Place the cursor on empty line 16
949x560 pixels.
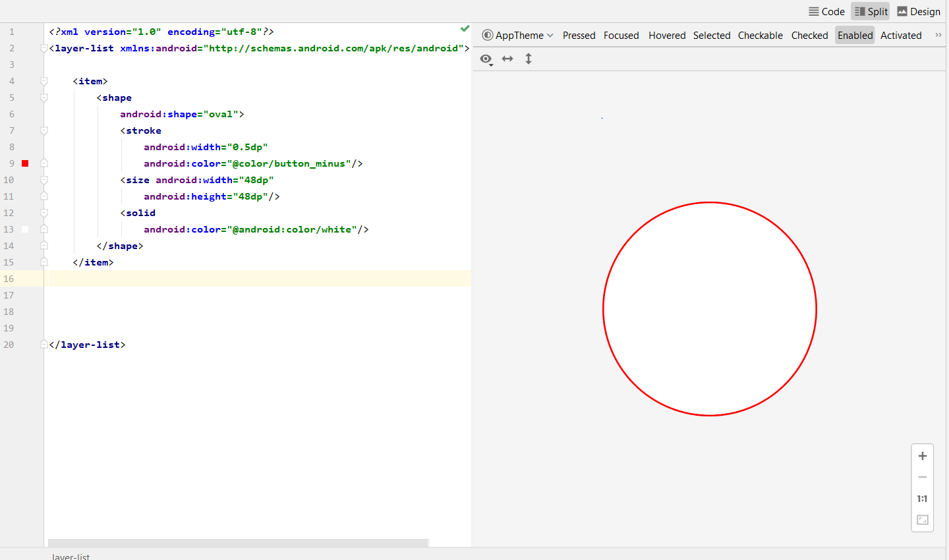[258, 279]
